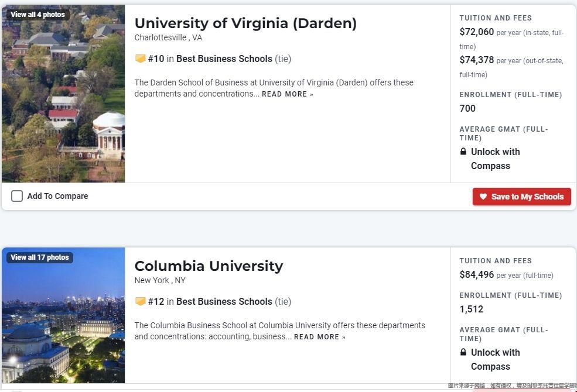Expand READ MORE on the Darden description
This screenshot has width=577, height=392.
click(x=288, y=94)
